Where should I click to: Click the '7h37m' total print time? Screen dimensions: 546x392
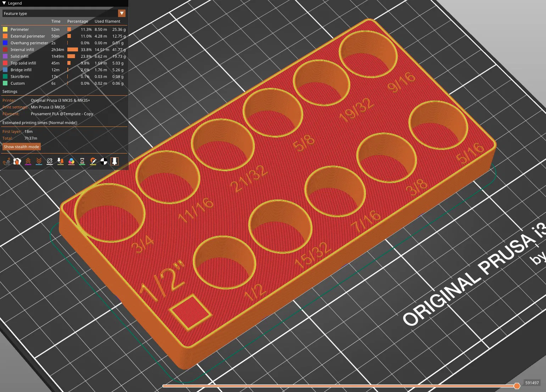pyautogui.click(x=31, y=138)
